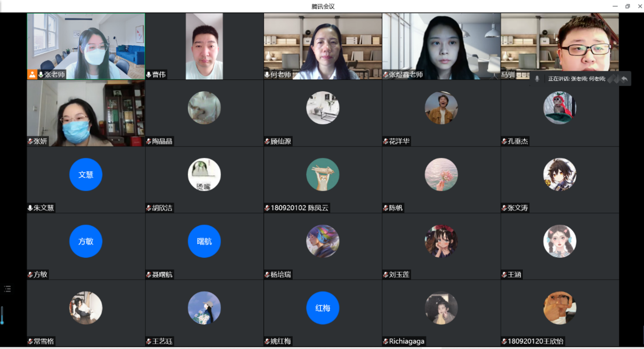
Task: Click the muted microphone icon beside 张妍
Action: pos(30,141)
